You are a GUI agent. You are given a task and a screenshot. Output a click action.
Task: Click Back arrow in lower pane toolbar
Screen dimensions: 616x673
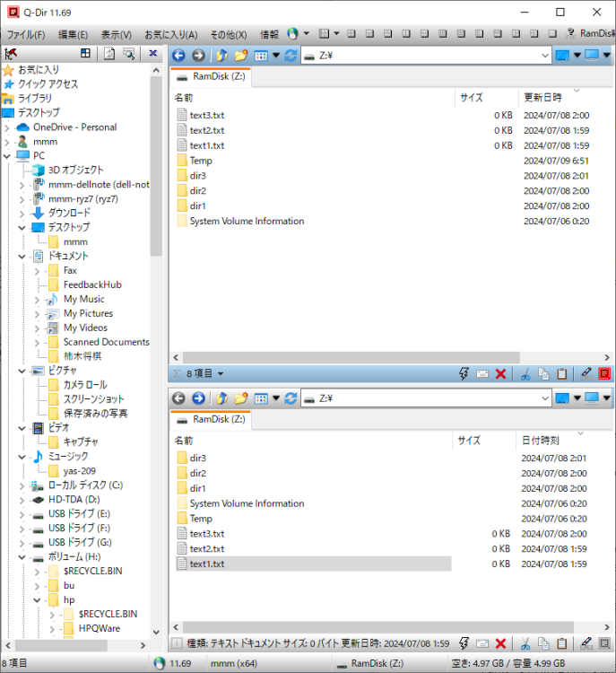pyautogui.click(x=178, y=398)
